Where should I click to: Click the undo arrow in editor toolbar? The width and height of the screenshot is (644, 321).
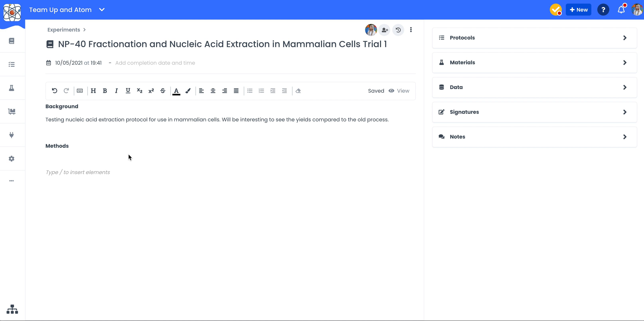click(54, 91)
